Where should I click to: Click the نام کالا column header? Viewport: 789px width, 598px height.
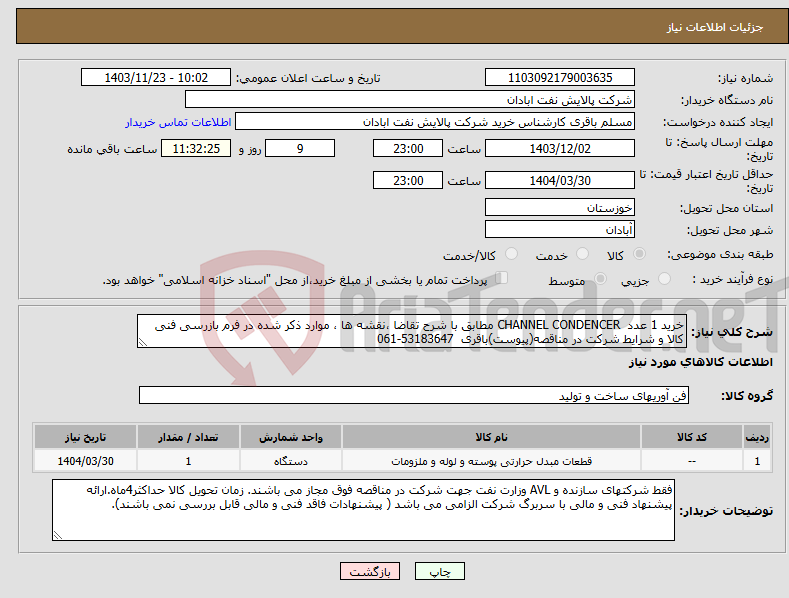click(x=492, y=437)
